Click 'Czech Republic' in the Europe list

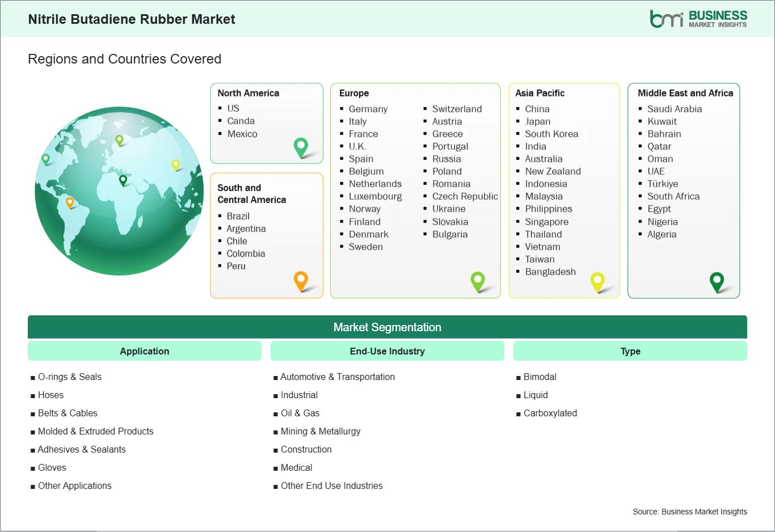[465, 196]
